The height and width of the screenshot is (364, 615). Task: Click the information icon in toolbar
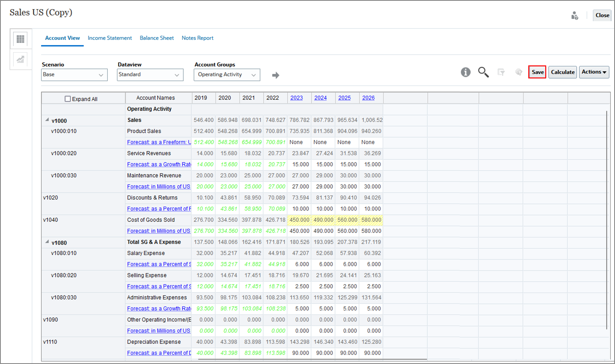[465, 72]
